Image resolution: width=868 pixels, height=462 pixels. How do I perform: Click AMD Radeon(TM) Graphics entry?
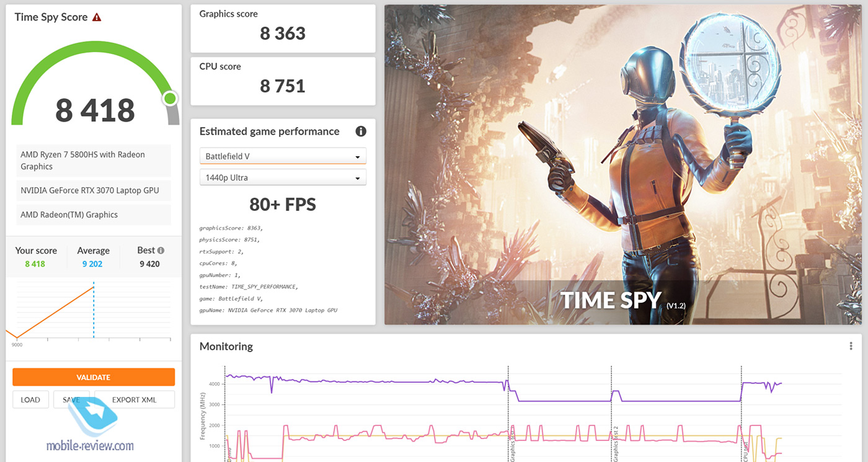(x=94, y=215)
